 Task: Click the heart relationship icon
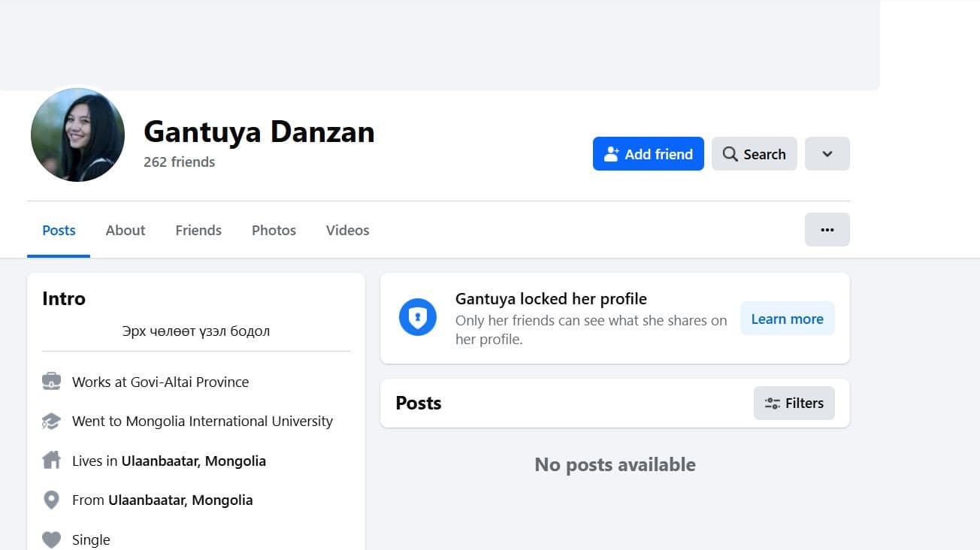(x=51, y=539)
